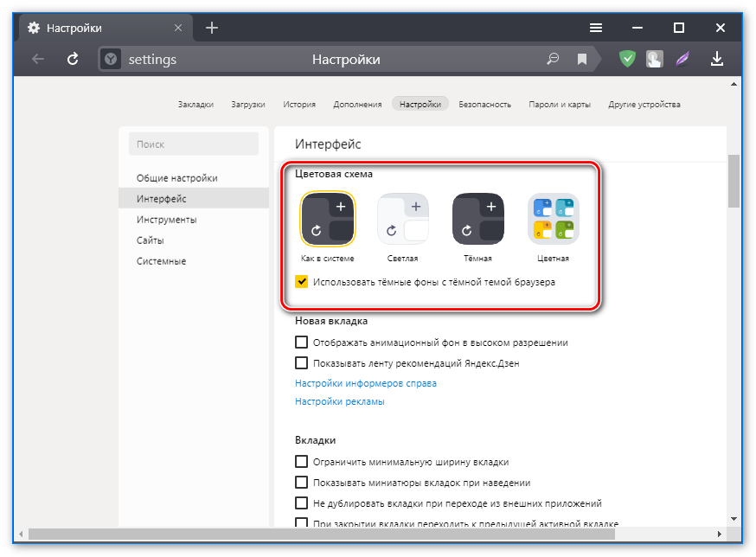Enable Yandex.Zen recommendations feed checkbox
Image resolution: width=756 pixels, height=557 pixels.
(x=302, y=363)
